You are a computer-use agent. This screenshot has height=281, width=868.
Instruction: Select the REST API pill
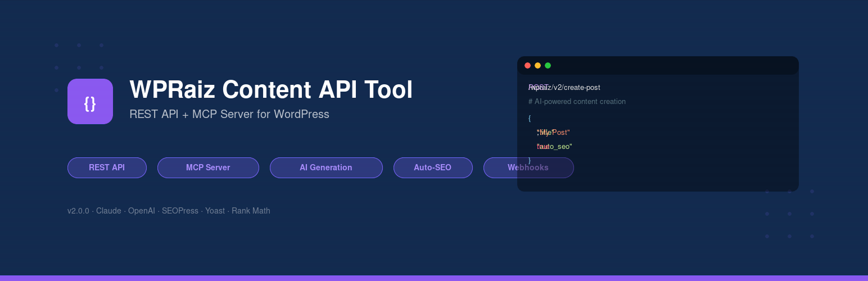[x=107, y=167]
